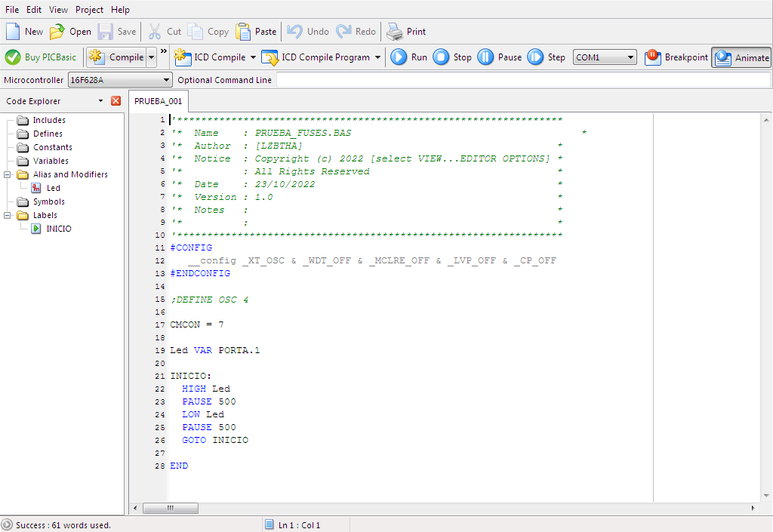This screenshot has width=773, height=532.
Task: Open the Help menu
Action: point(120,10)
